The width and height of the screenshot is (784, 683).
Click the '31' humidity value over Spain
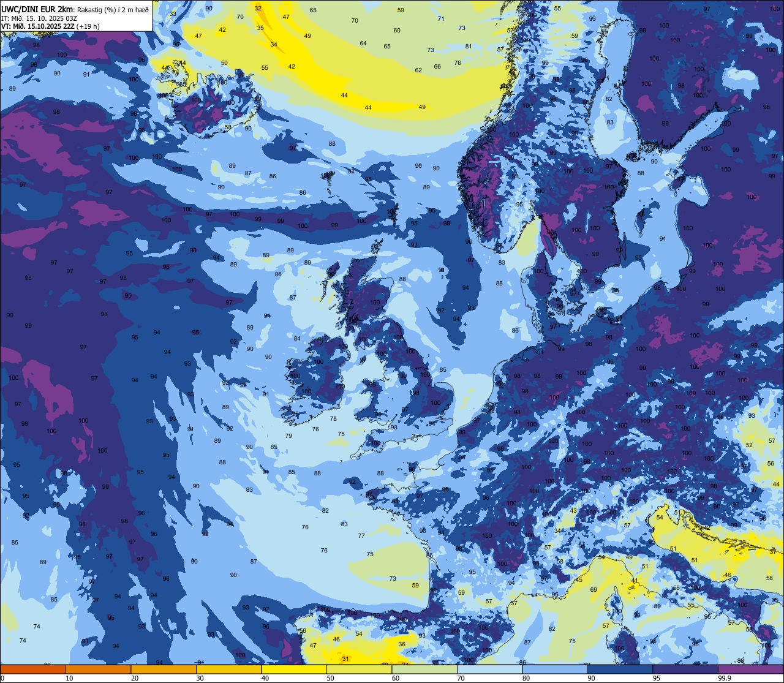[345, 659]
